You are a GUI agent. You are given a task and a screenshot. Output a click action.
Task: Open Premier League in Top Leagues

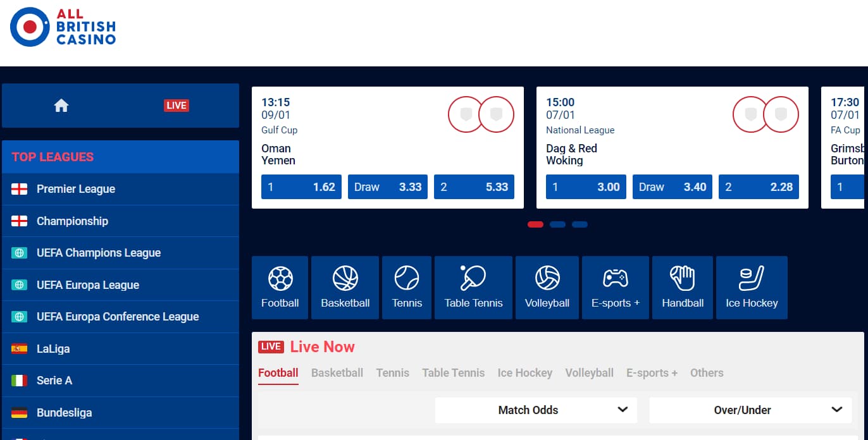[76, 189]
